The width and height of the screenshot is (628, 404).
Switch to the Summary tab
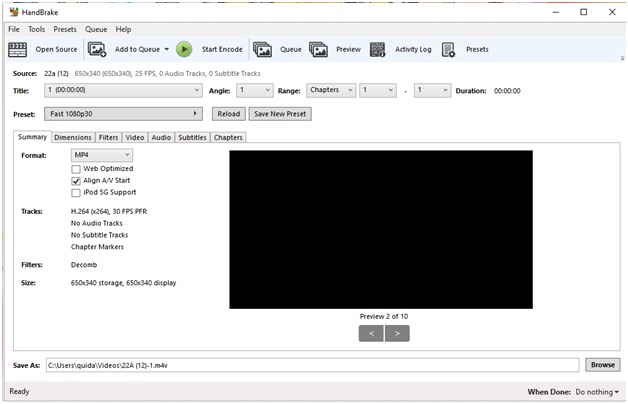[x=32, y=137]
